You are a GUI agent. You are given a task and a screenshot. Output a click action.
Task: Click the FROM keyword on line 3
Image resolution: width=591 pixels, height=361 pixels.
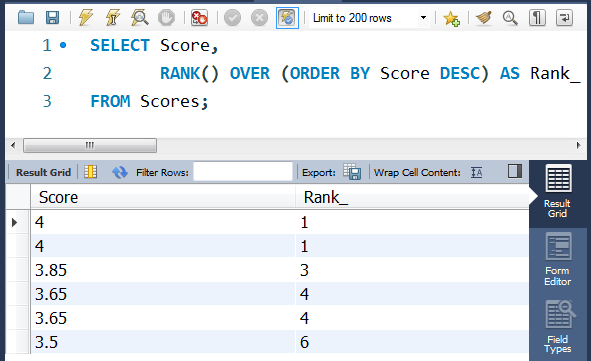(110, 101)
